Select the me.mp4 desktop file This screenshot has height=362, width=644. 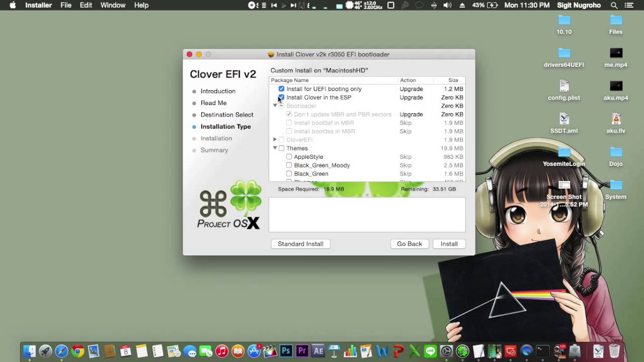tap(616, 58)
